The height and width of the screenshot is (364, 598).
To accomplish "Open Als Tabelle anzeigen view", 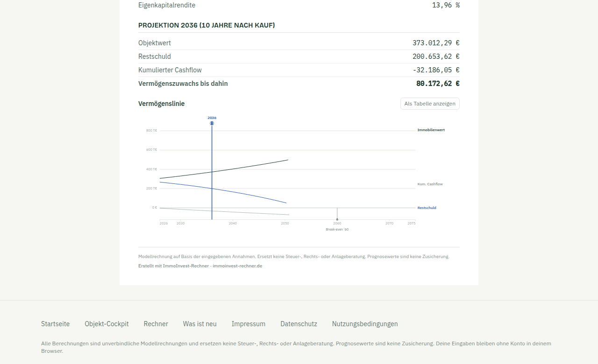I will tap(430, 104).
